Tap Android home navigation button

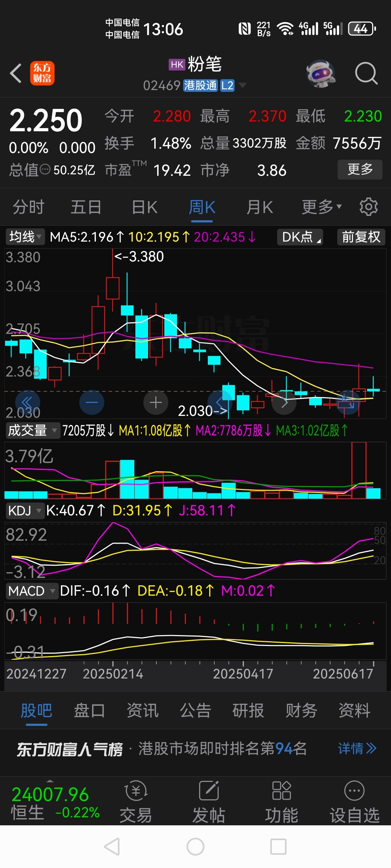(x=195, y=847)
